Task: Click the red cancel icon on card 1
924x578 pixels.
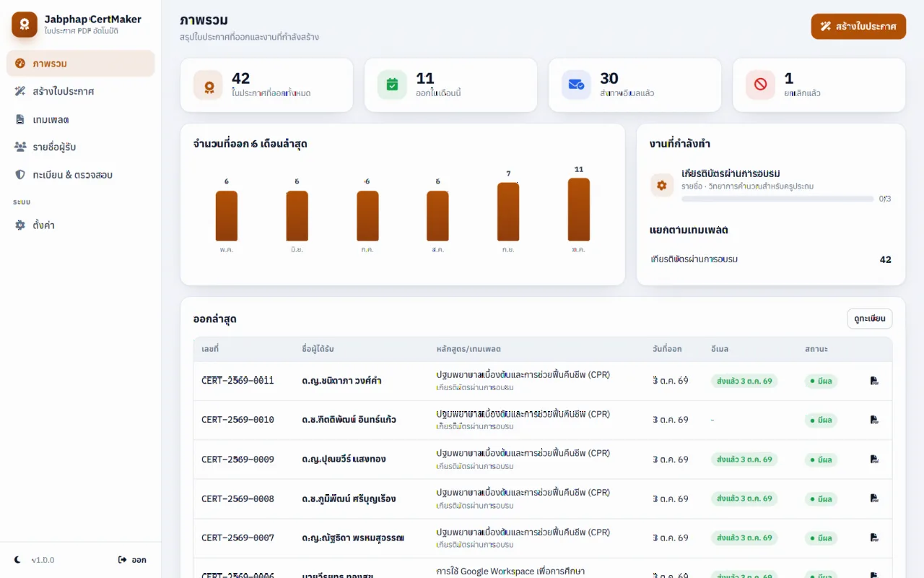Action: [760, 85]
